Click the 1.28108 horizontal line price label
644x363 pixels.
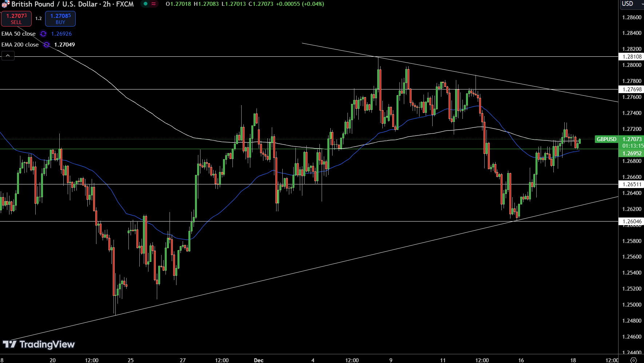(632, 57)
